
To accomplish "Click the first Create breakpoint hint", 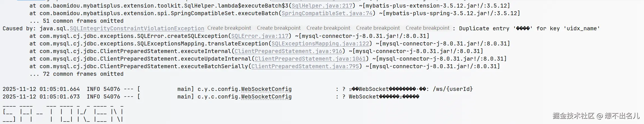I will click(x=229, y=28).
